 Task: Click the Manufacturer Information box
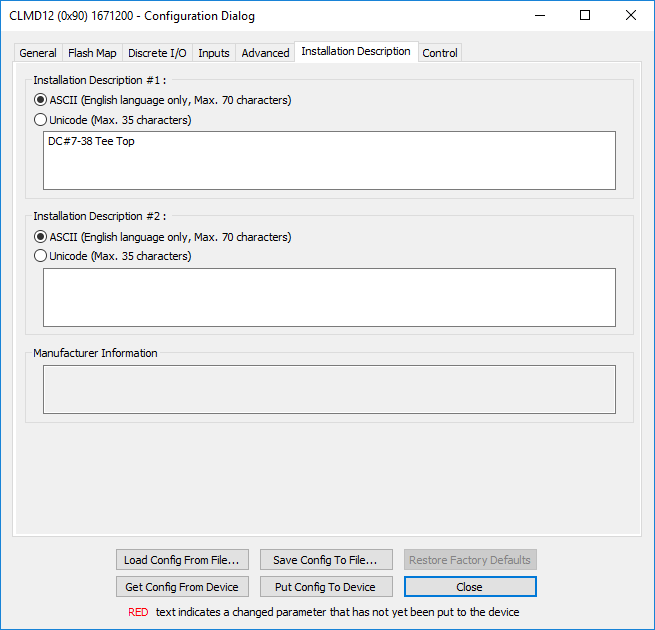[x=329, y=389]
